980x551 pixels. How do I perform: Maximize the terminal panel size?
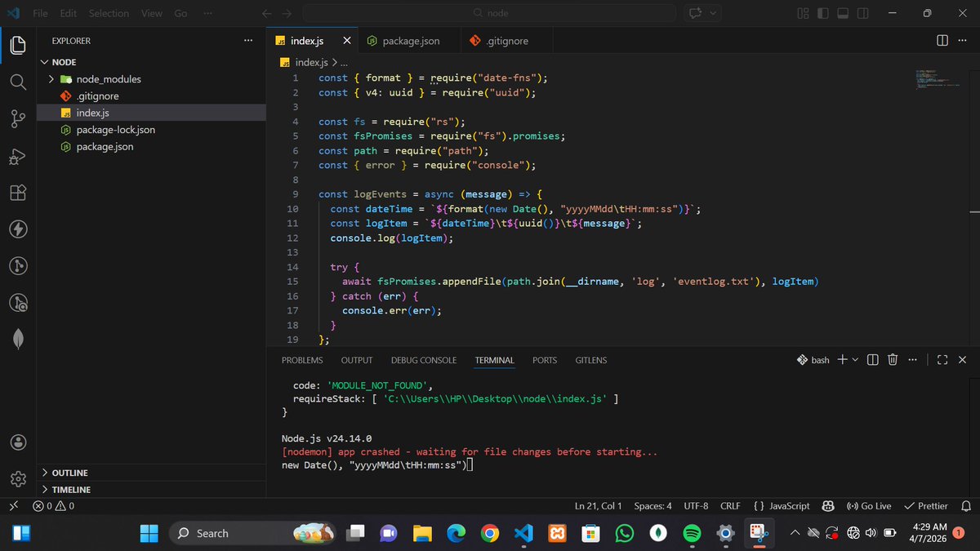coord(942,359)
